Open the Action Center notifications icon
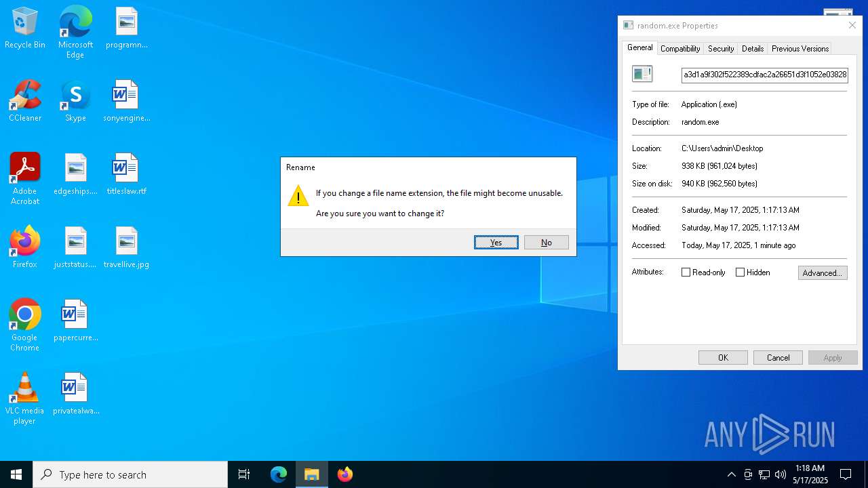This screenshot has width=868, height=488. [x=846, y=474]
